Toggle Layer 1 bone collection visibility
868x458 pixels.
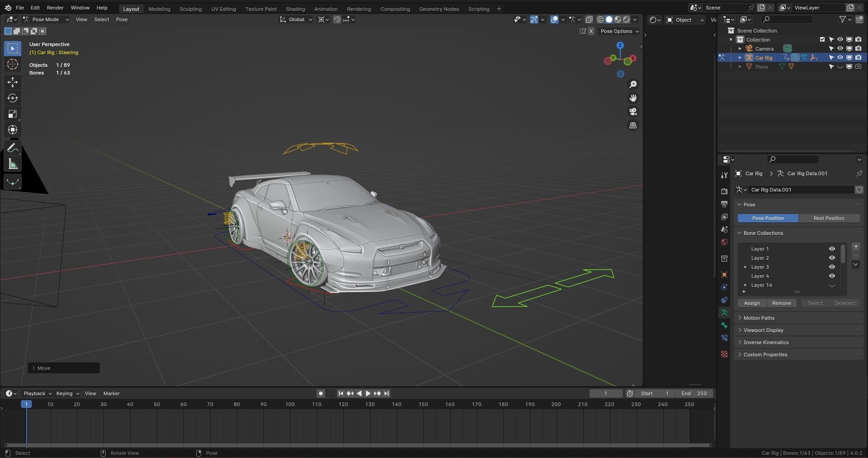point(832,249)
